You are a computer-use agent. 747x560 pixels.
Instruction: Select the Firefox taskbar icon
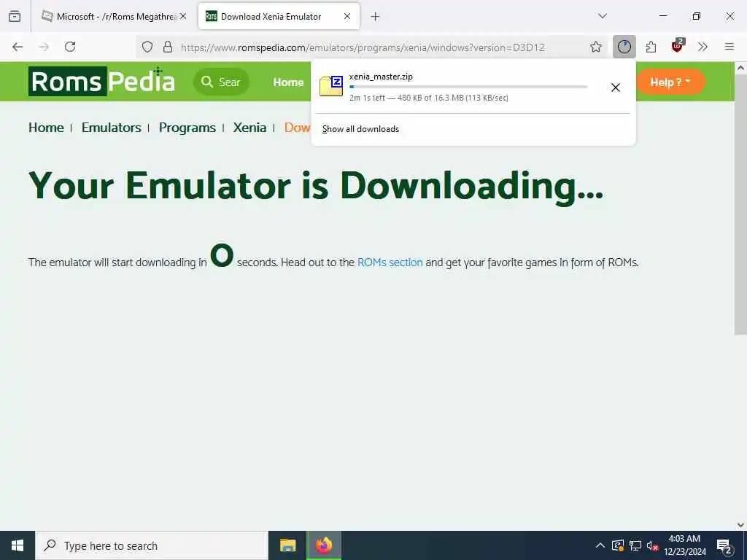(x=323, y=545)
